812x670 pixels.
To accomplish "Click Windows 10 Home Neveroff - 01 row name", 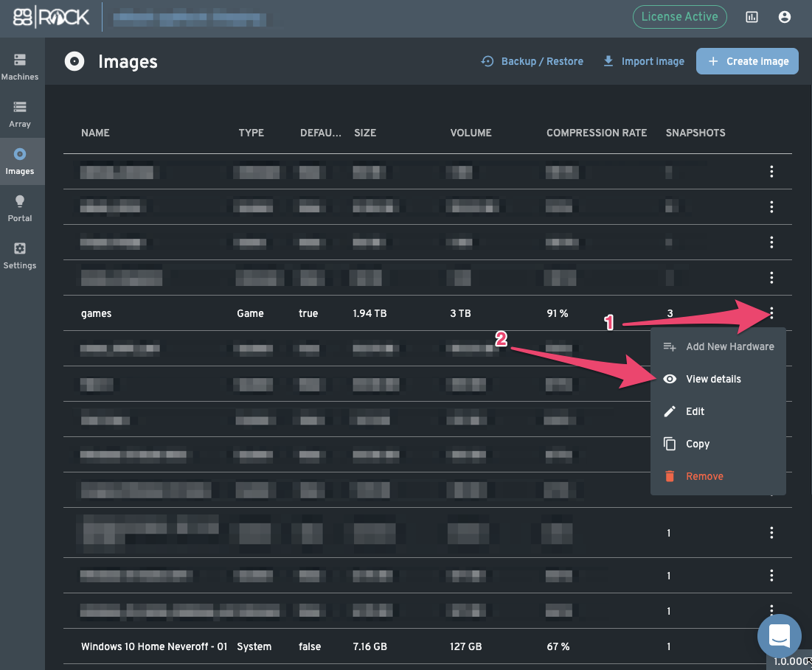I will pos(154,646).
